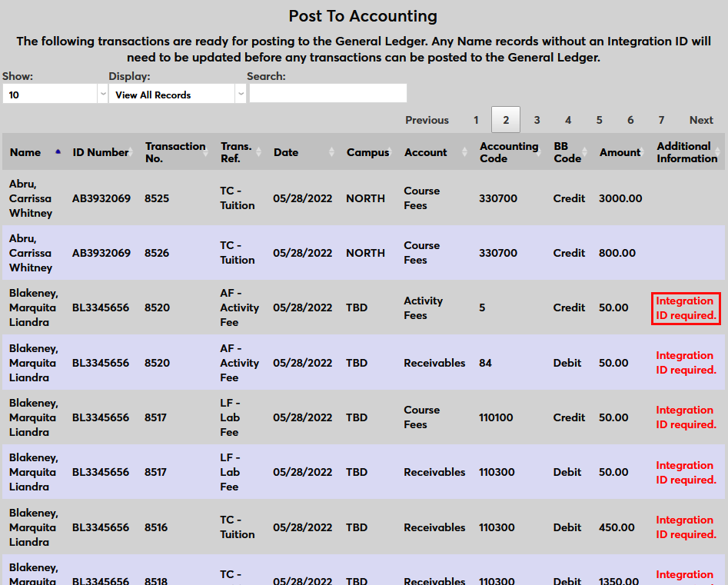Viewport: 728px width, 585px height.
Task: Sort the table by Name column
Action: [57, 152]
